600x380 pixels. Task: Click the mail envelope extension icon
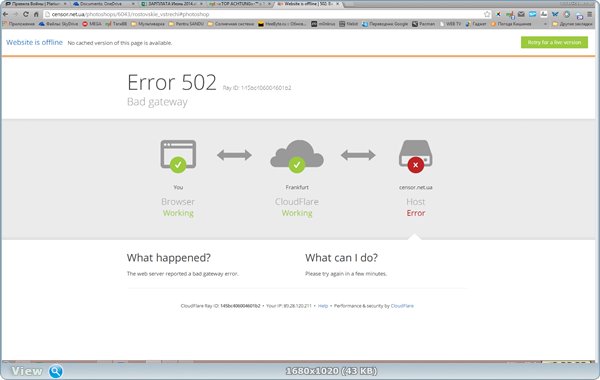(x=521, y=14)
